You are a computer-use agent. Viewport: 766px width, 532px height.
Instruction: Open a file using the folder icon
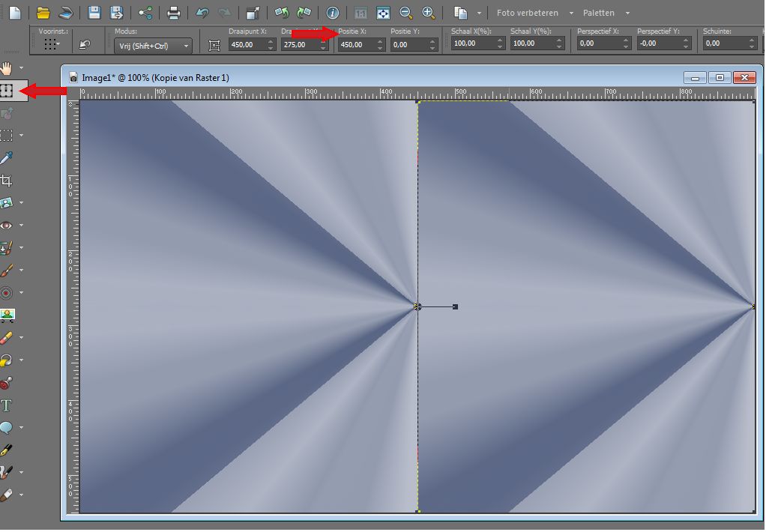(x=43, y=13)
